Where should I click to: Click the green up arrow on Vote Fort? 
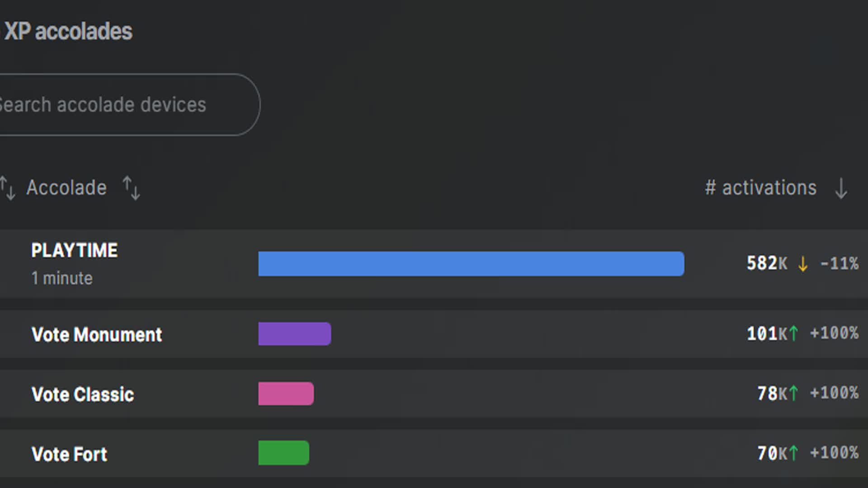pyautogui.click(x=793, y=453)
